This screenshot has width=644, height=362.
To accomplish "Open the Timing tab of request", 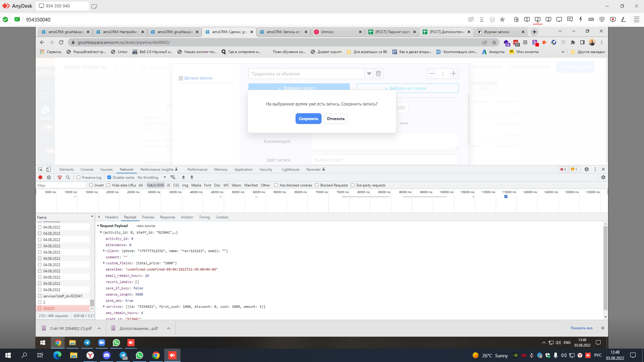I will pyautogui.click(x=204, y=217).
